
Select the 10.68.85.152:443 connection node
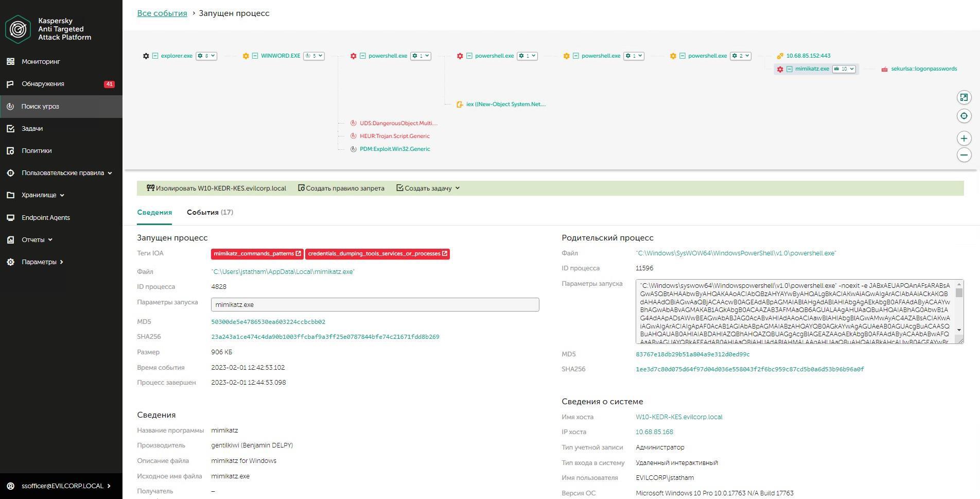coord(808,56)
